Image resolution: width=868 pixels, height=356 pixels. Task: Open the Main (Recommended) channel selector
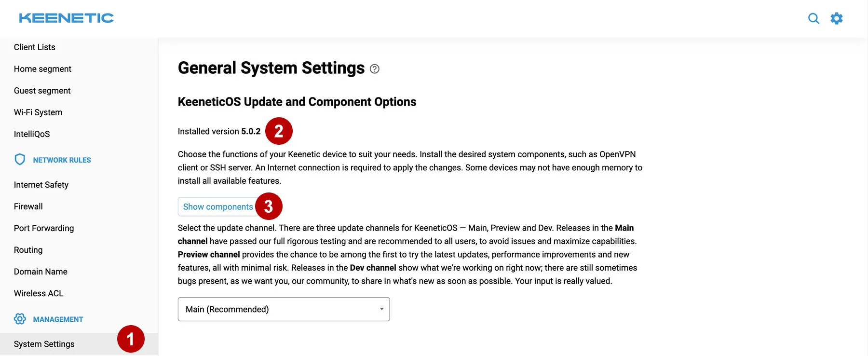[283, 309]
